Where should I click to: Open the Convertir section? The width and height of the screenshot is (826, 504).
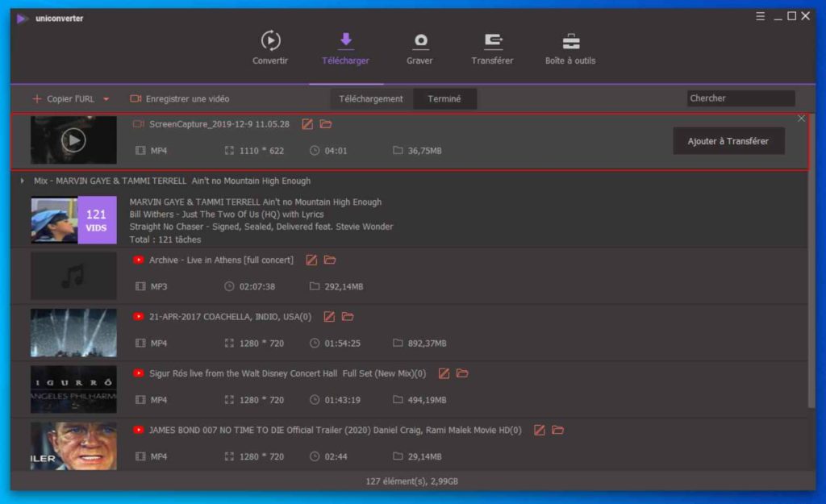click(x=270, y=48)
